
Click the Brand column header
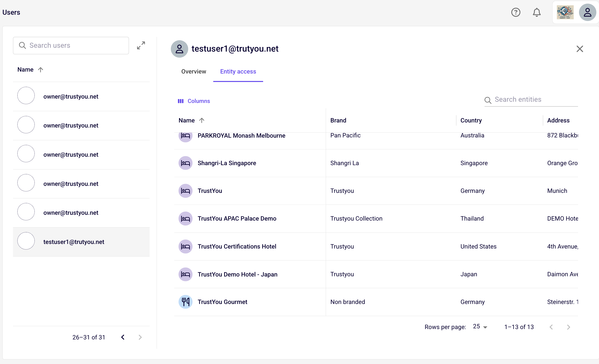[338, 120]
